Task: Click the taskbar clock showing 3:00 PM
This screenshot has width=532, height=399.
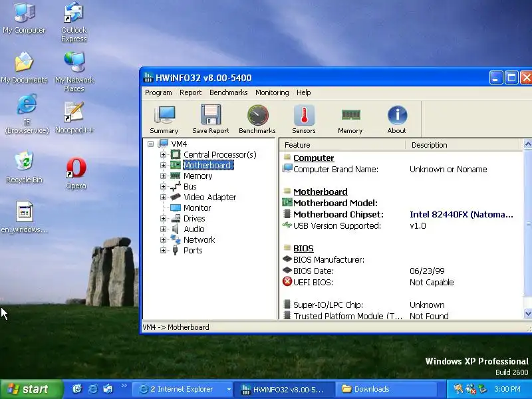Action: point(507,389)
